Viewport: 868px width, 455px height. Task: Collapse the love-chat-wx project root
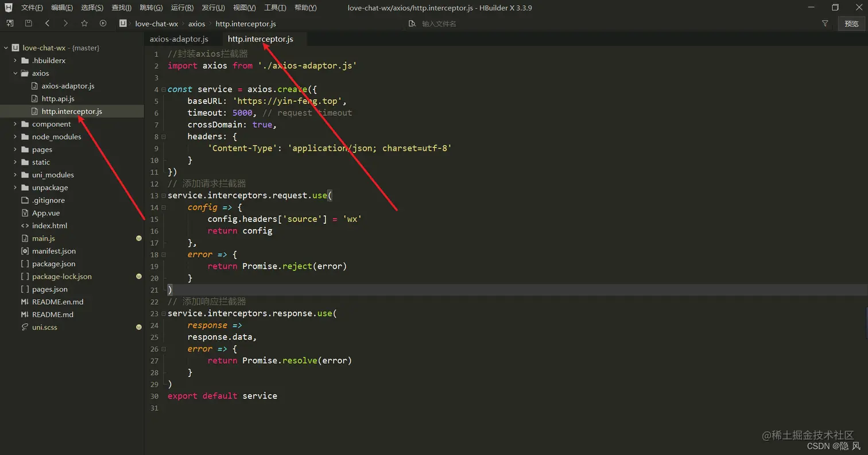pos(6,48)
